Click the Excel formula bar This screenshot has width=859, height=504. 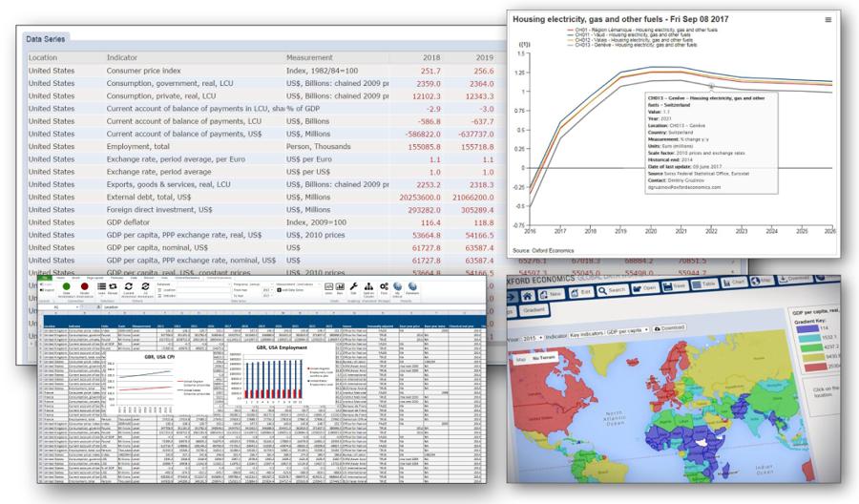pos(294,307)
